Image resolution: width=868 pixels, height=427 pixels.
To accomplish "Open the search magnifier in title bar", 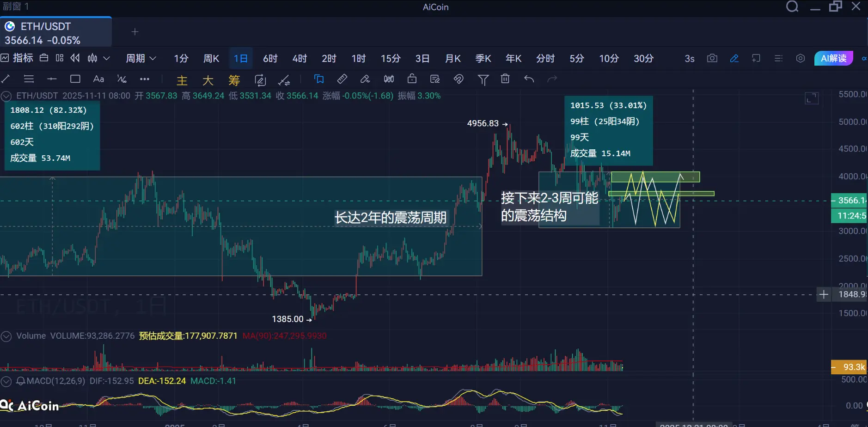I will point(792,6).
